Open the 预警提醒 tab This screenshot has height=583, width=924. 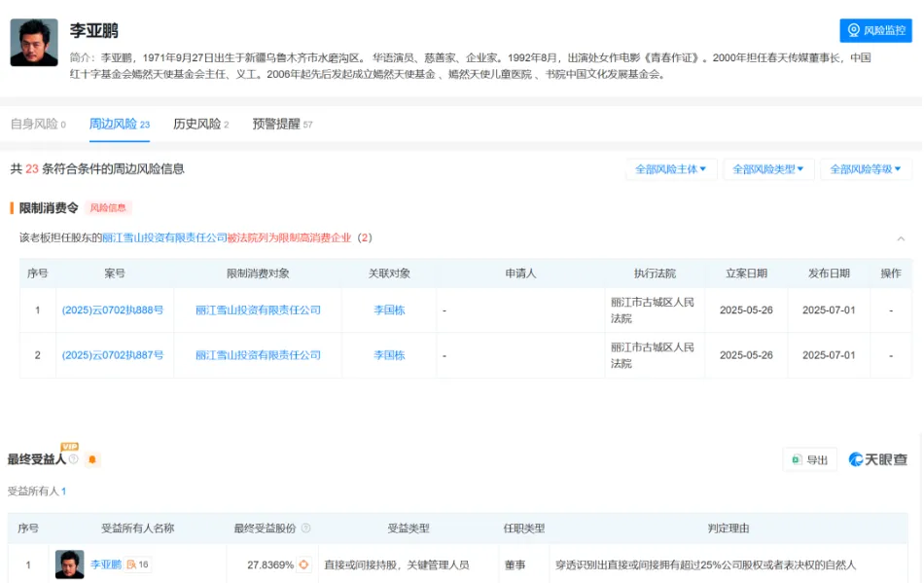[282, 124]
